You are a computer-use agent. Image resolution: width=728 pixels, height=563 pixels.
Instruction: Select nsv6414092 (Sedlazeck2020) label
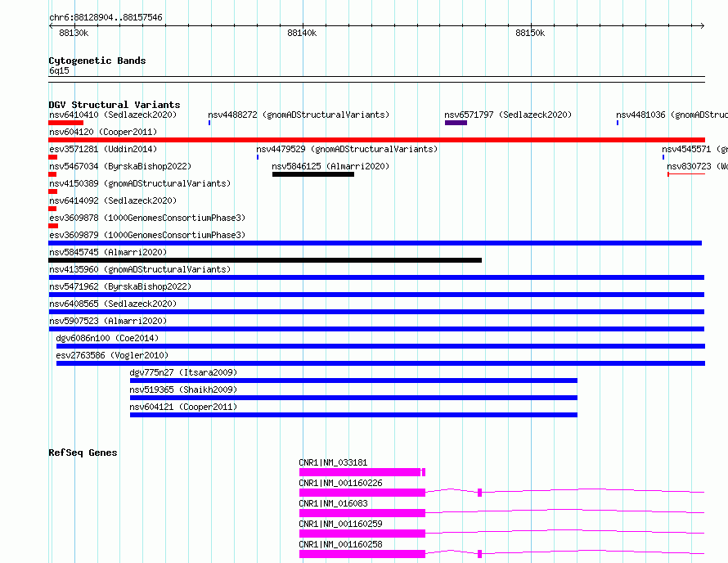tap(113, 200)
